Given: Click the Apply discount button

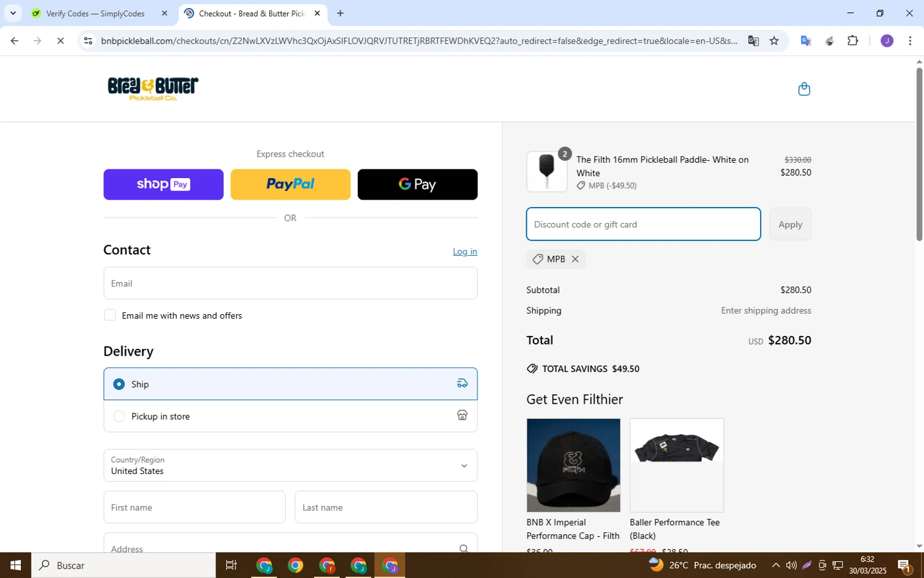Looking at the screenshot, I should pyautogui.click(x=790, y=224).
